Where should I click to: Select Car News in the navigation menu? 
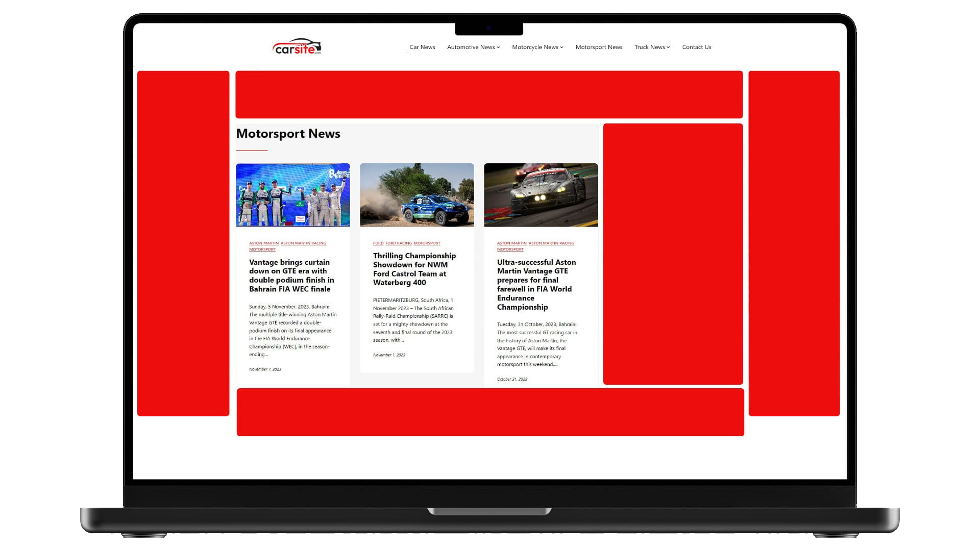click(x=422, y=47)
